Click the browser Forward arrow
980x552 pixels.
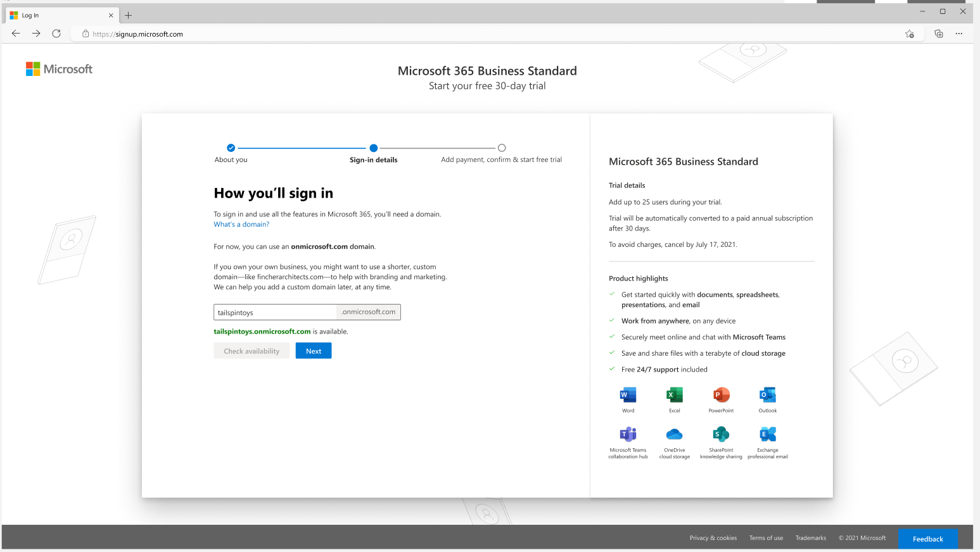click(x=36, y=34)
